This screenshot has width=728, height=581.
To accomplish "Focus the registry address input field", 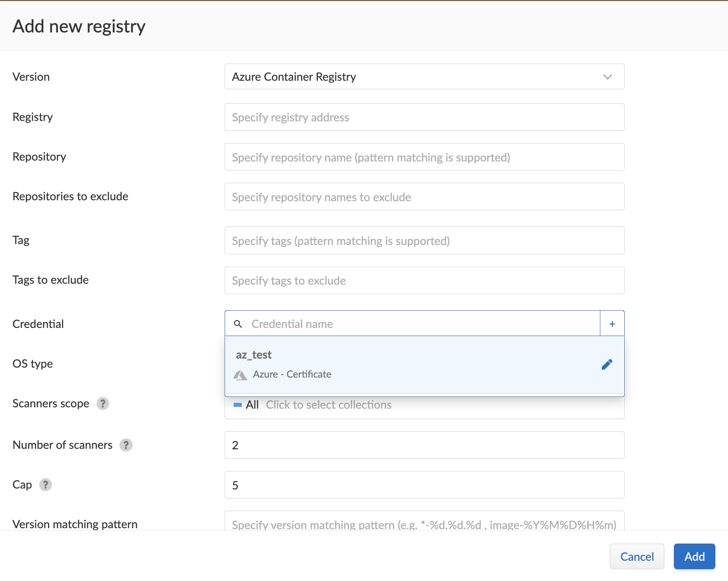I will click(424, 117).
